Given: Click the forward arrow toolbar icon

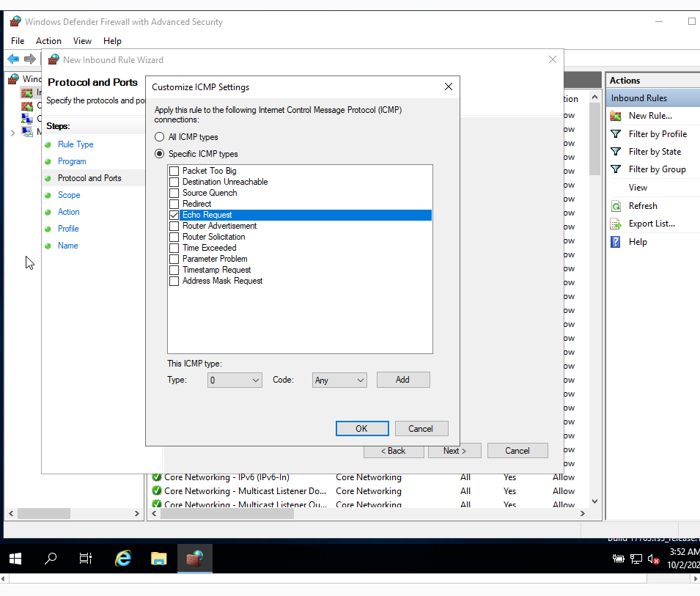Looking at the screenshot, I should pos(30,59).
